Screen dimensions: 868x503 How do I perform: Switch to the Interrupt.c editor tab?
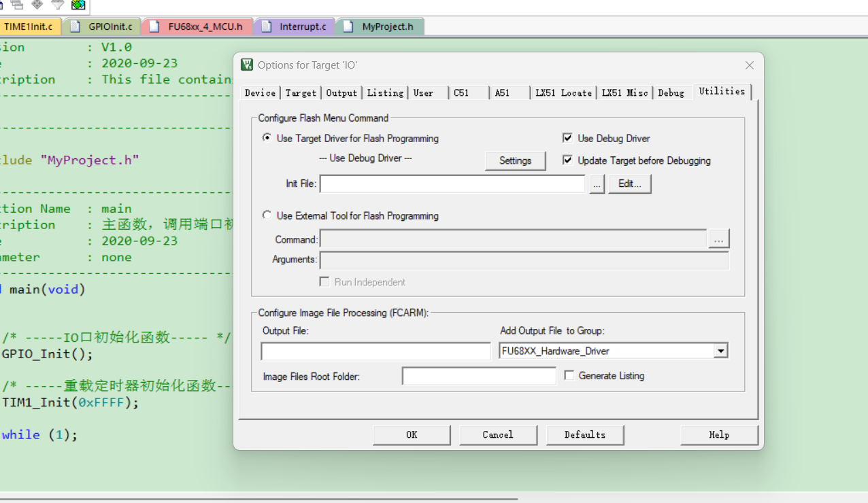[295, 27]
